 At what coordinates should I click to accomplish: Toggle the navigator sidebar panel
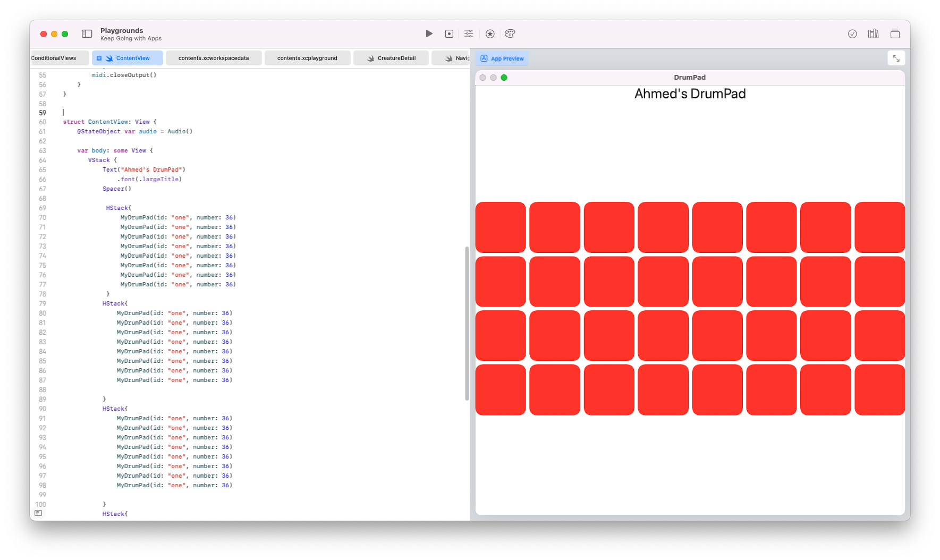[x=86, y=33]
